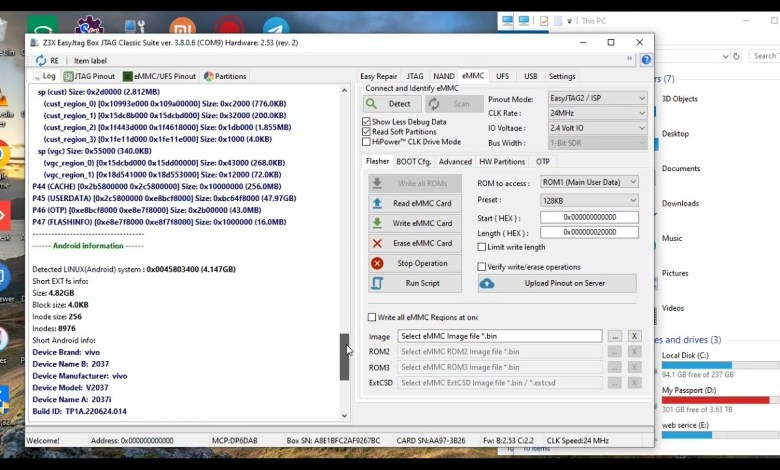780x470 pixels.
Task: Click the RE refresh icon in toolbar
Action: click(41, 61)
